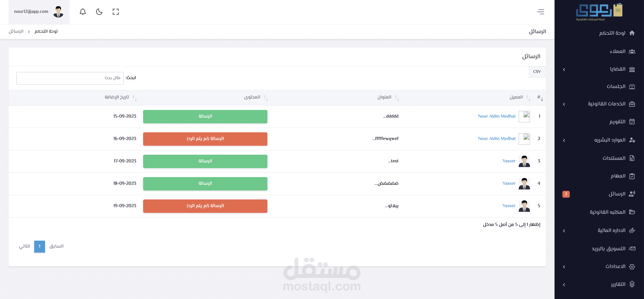
Task: Open the legal library (المكتبه القانونية) item
Action: tap(607, 212)
